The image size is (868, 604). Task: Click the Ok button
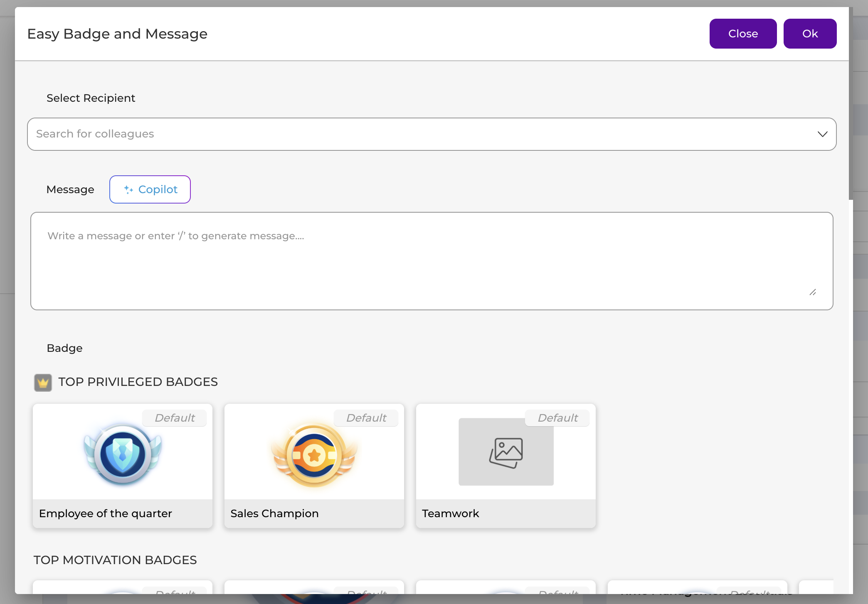coord(810,34)
